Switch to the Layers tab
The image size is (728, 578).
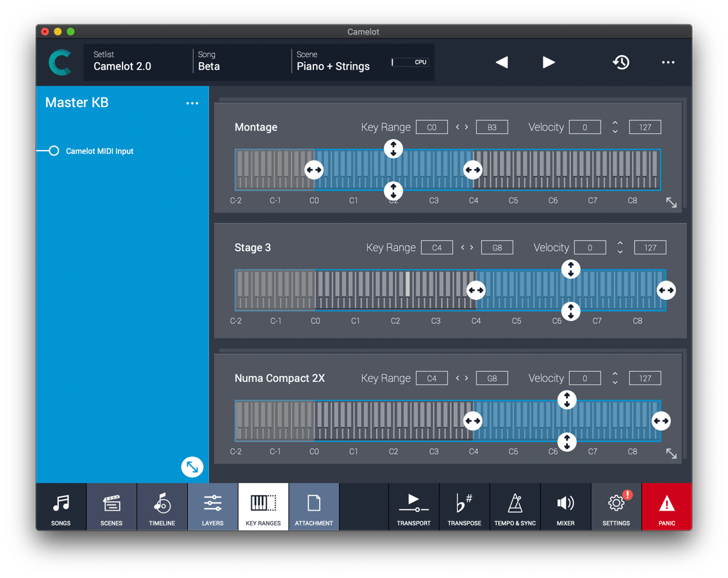click(x=213, y=506)
